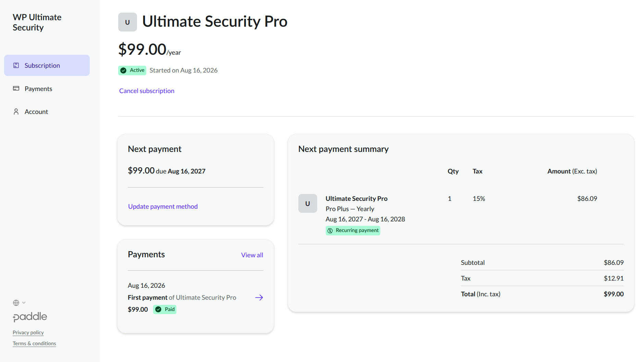Viewport: 644px width, 362px height.
Task: Click the Recurring payment badge
Action: tap(353, 231)
